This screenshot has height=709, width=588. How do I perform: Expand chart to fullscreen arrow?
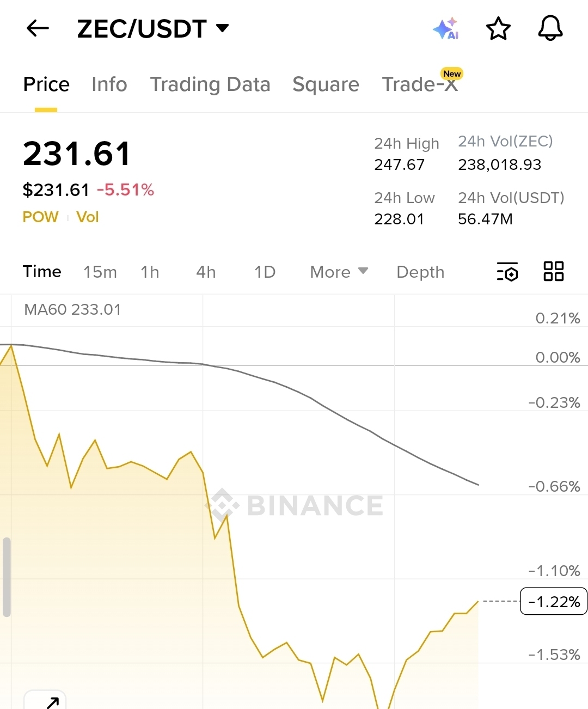tap(52, 702)
